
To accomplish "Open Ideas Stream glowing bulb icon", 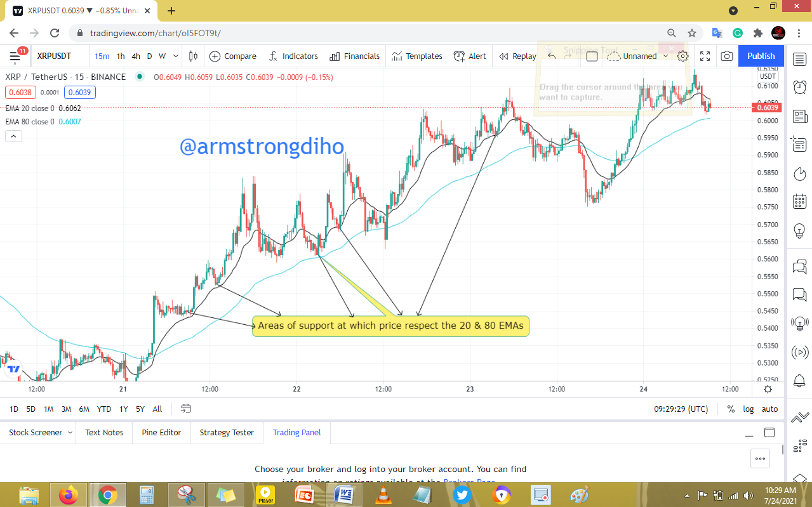I will 800,324.
